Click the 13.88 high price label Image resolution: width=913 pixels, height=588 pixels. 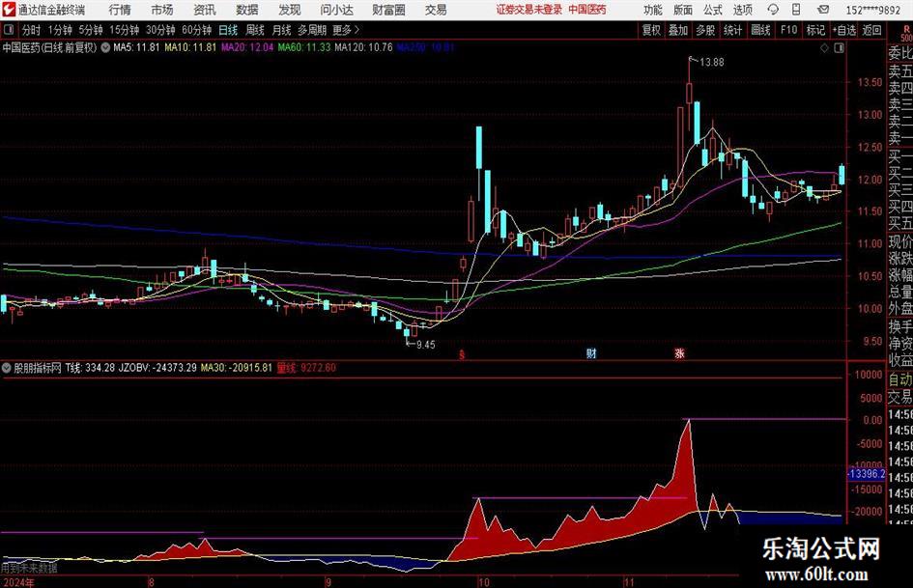point(711,63)
